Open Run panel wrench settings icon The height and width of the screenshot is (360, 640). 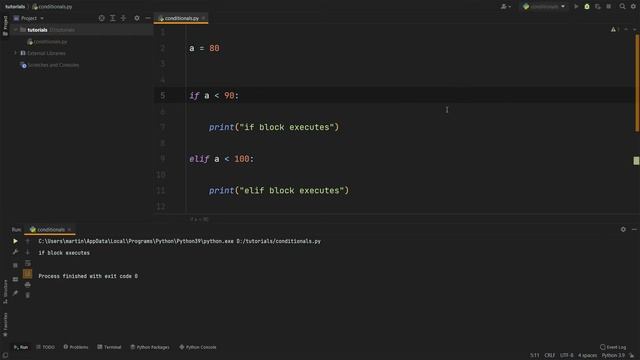pyautogui.click(x=15, y=252)
